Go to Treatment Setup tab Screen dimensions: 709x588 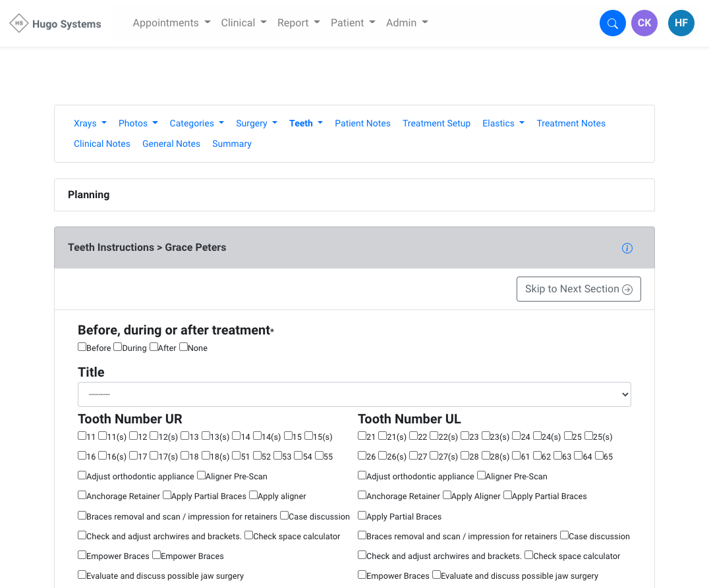coord(436,123)
